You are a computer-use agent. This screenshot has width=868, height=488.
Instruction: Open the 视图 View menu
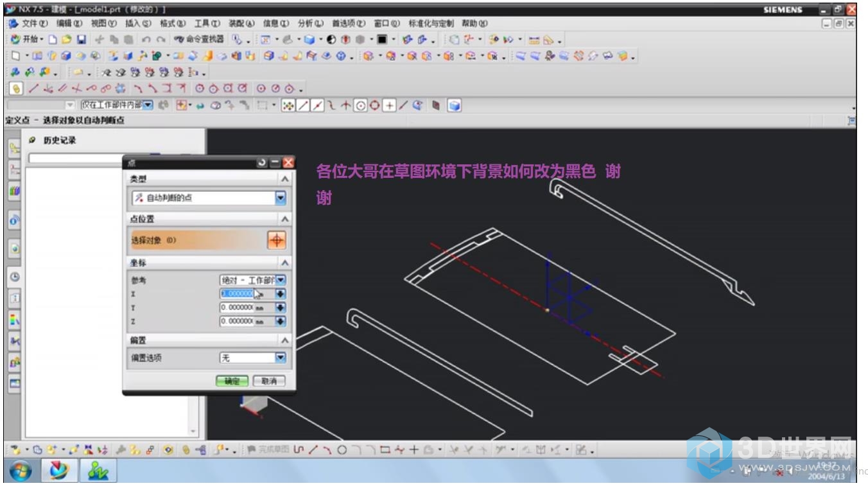[105, 23]
